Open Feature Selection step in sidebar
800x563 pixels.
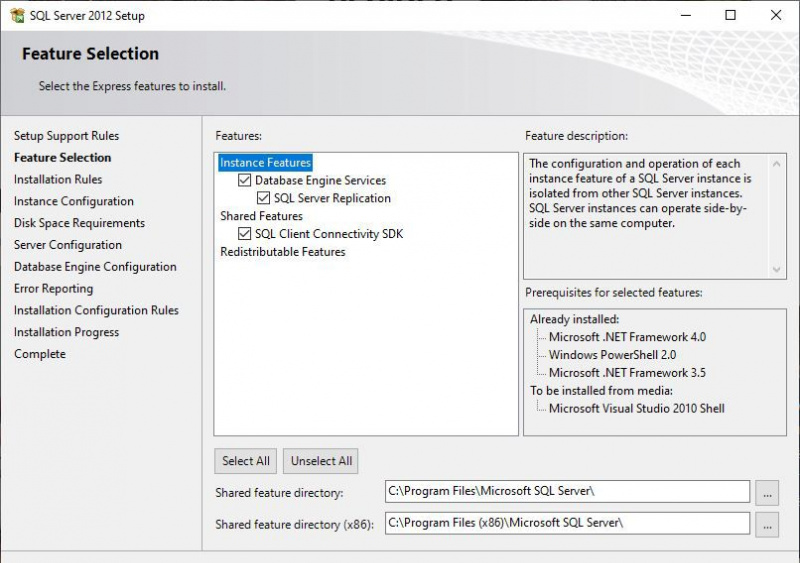click(62, 158)
